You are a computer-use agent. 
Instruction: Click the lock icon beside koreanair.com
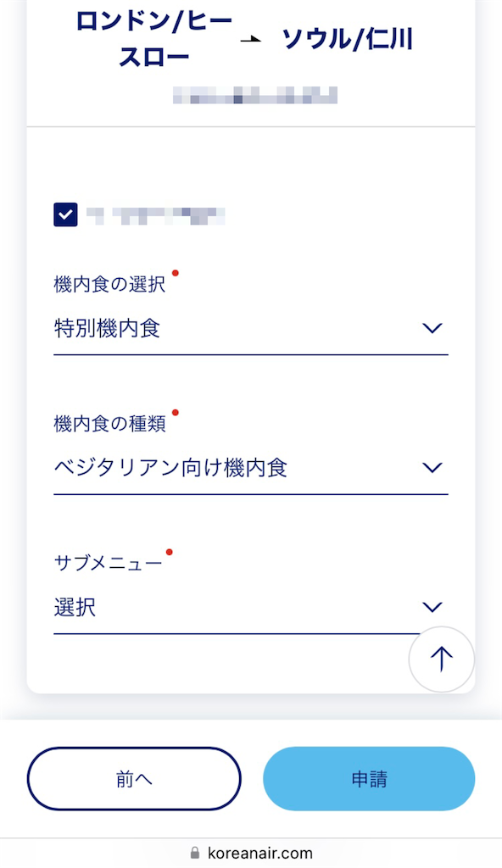(x=194, y=853)
